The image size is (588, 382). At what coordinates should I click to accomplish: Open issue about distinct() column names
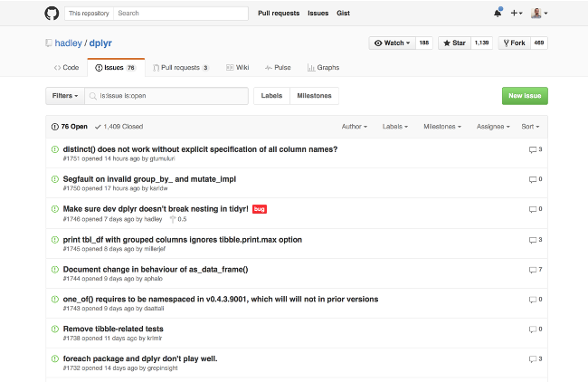pyautogui.click(x=200, y=149)
